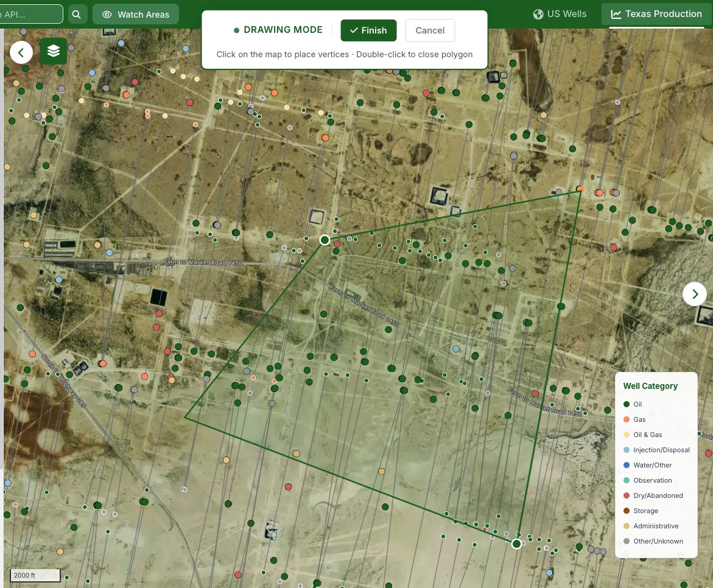Click the Dry/Abandoned legend entry
Viewport: 713px width, 588px height.
coord(653,495)
